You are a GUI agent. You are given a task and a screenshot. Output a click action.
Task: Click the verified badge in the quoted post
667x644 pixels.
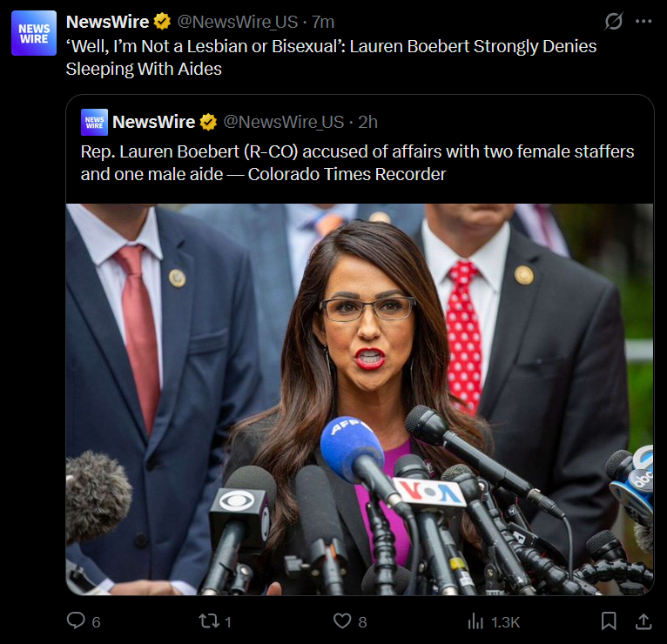point(208,122)
